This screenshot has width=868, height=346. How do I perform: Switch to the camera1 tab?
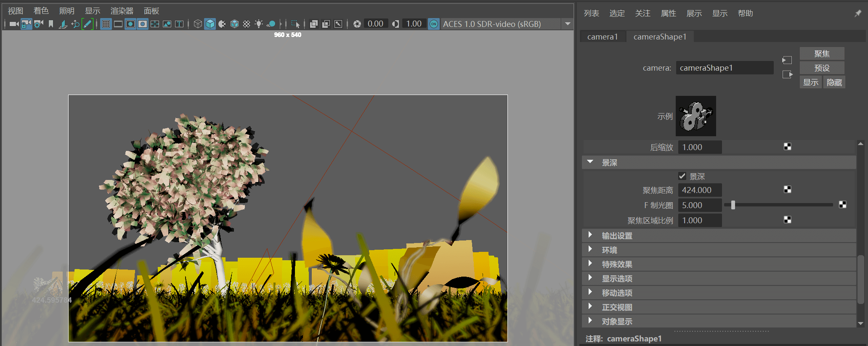[x=603, y=37]
